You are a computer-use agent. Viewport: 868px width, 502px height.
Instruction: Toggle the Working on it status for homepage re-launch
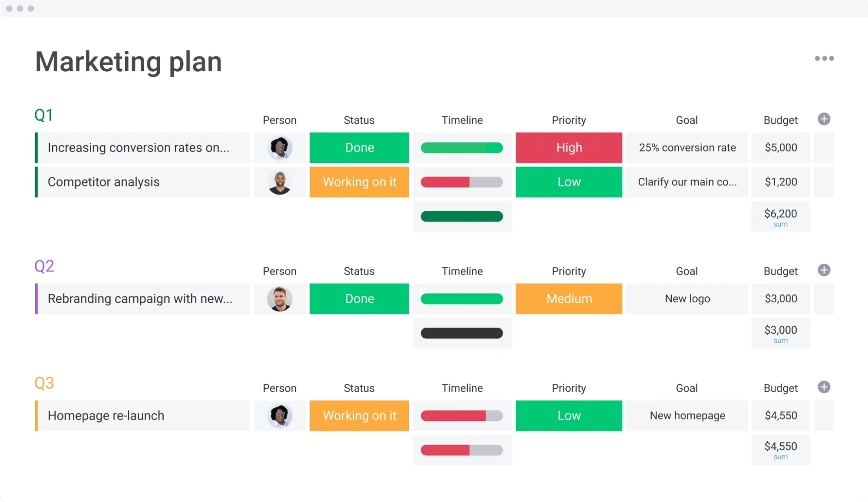click(x=359, y=415)
